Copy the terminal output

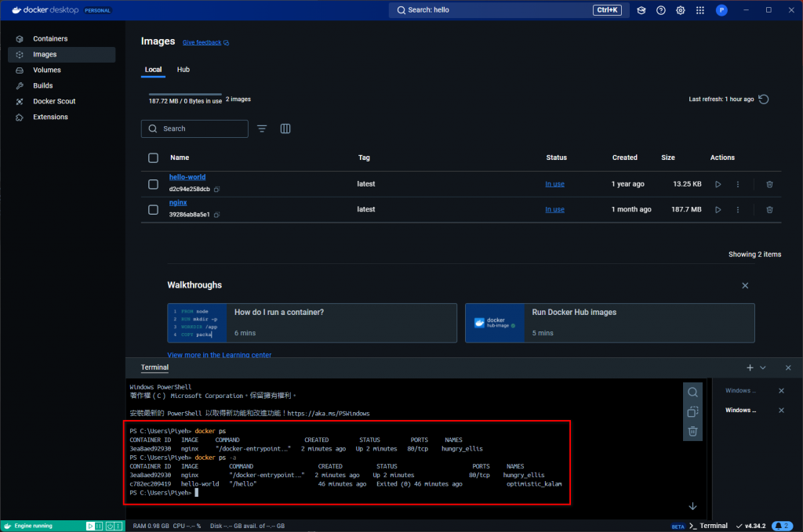(x=692, y=412)
